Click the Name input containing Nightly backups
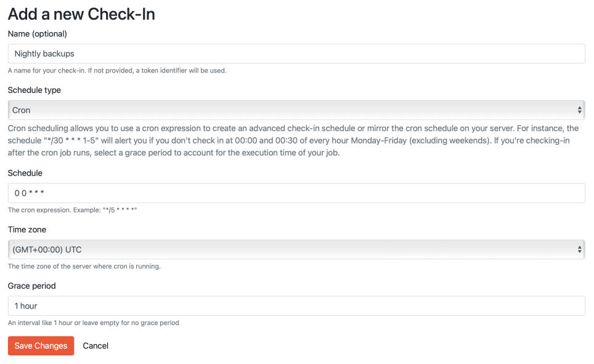Viewport: 594px width, 364px height. [296, 54]
